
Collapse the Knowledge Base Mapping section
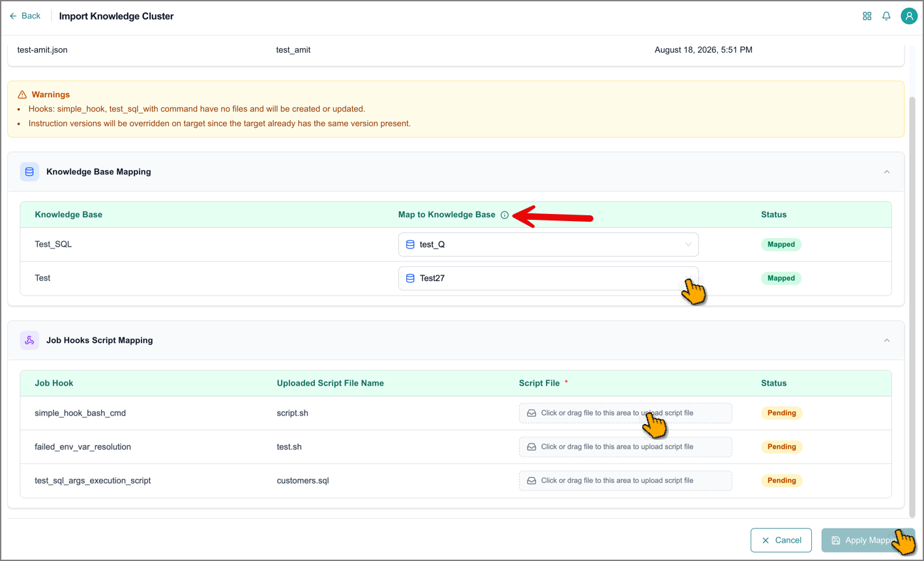pyautogui.click(x=886, y=172)
